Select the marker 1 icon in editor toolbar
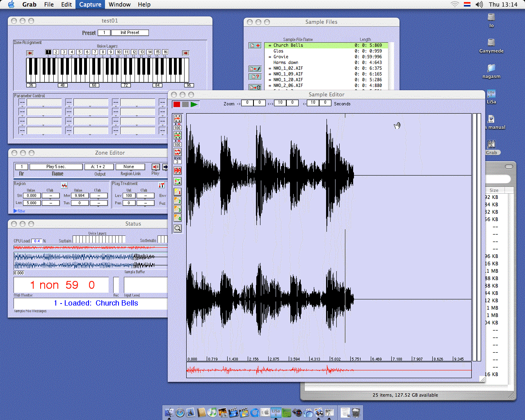The height and width of the screenshot is (420, 525). [x=178, y=192]
